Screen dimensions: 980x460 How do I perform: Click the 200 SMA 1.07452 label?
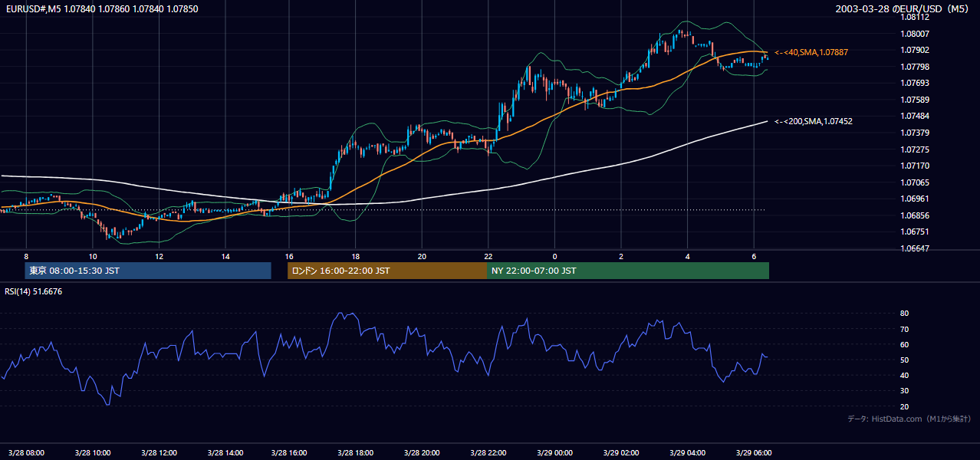point(814,121)
